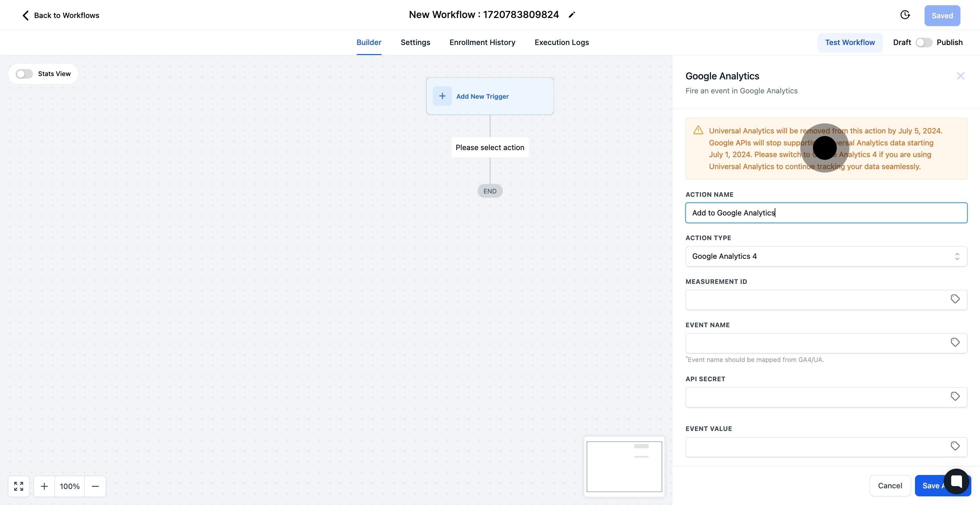
Task: Switch to the Builder tab
Action: pyautogui.click(x=369, y=42)
